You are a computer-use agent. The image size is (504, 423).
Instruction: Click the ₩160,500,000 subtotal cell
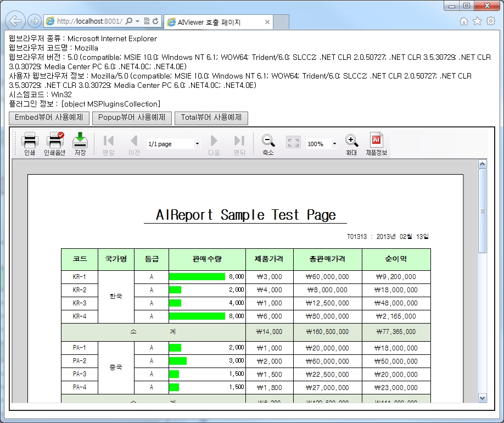coord(328,332)
